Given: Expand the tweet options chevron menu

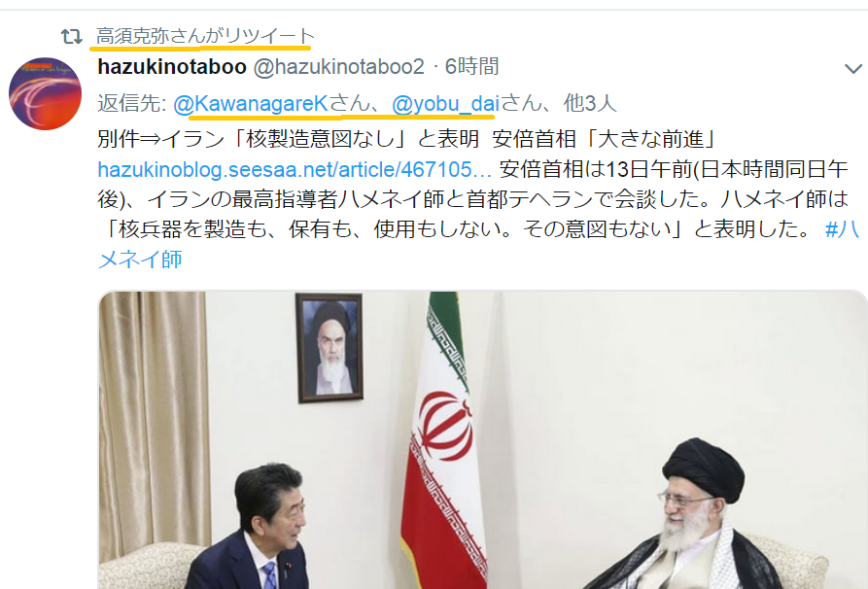Looking at the screenshot, I should tap(853, 69).
